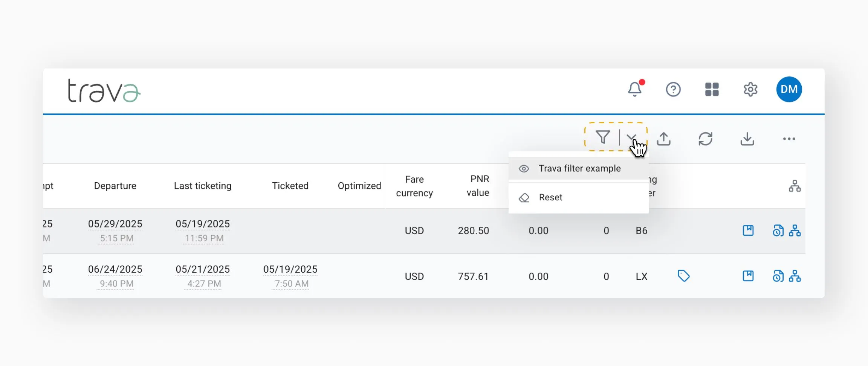Click the DM user avatar

coord(789,90)
